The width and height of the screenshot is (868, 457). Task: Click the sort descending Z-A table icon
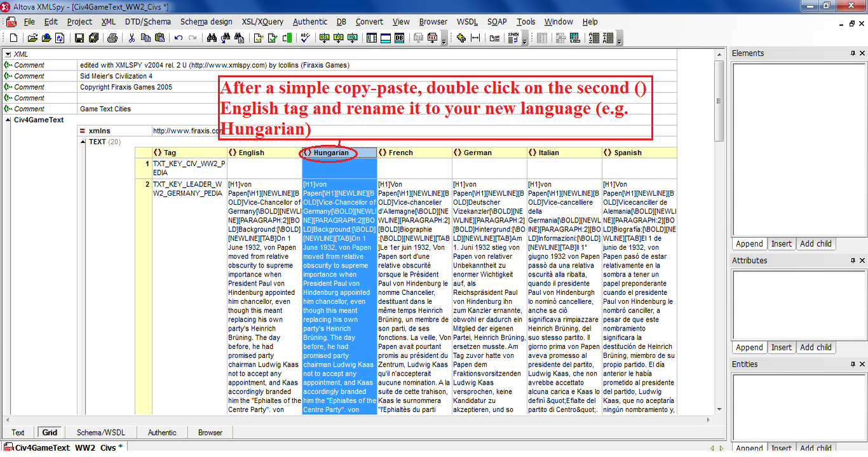(608, 38)
